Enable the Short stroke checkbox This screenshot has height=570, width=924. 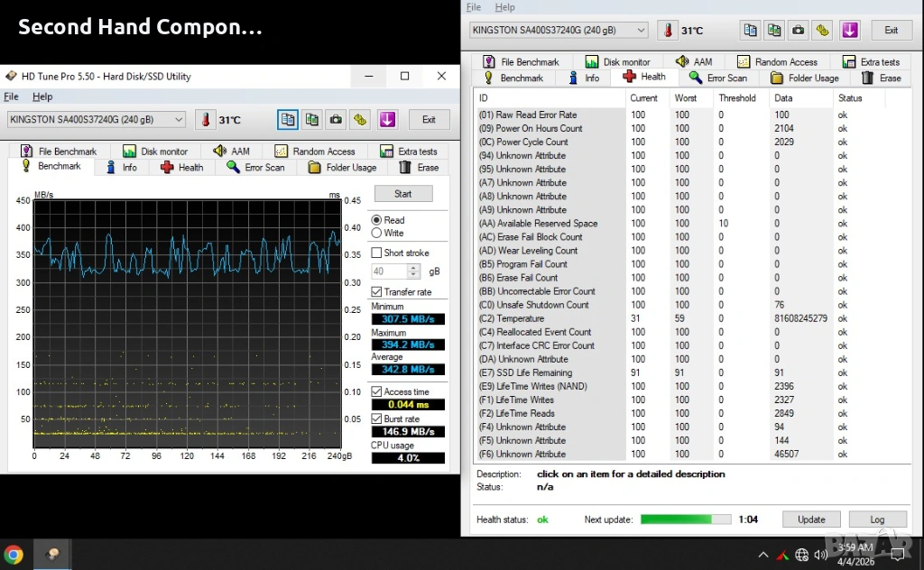377,253
